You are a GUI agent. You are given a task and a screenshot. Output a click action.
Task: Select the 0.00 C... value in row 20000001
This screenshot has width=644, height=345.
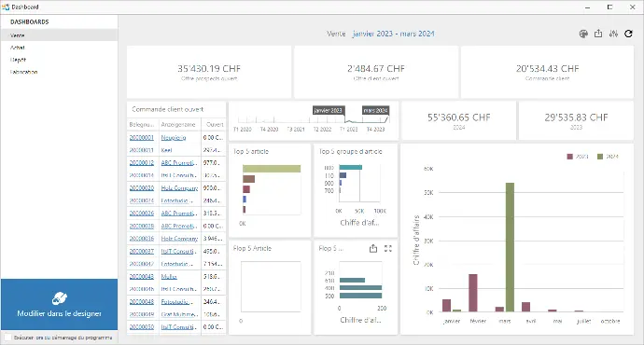point(213,137)
